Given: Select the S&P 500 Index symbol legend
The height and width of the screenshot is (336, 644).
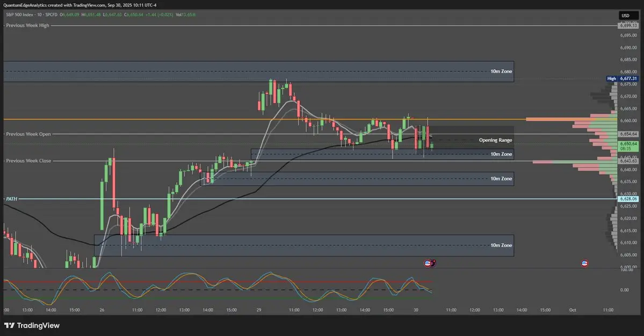Looking at the screenshot, I should [32, 15].
